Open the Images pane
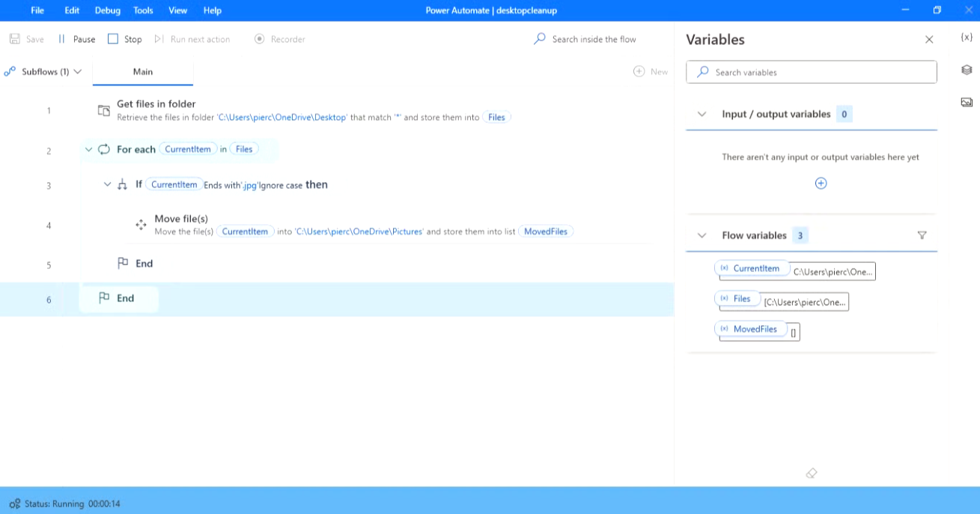This screenshot has width=980, height=514. coord(967,102)
